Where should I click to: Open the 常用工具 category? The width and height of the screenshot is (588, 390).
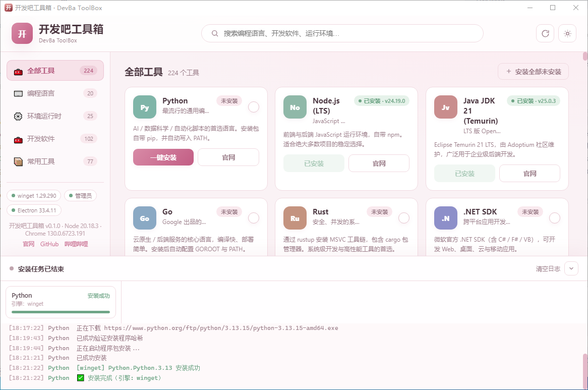55,161
